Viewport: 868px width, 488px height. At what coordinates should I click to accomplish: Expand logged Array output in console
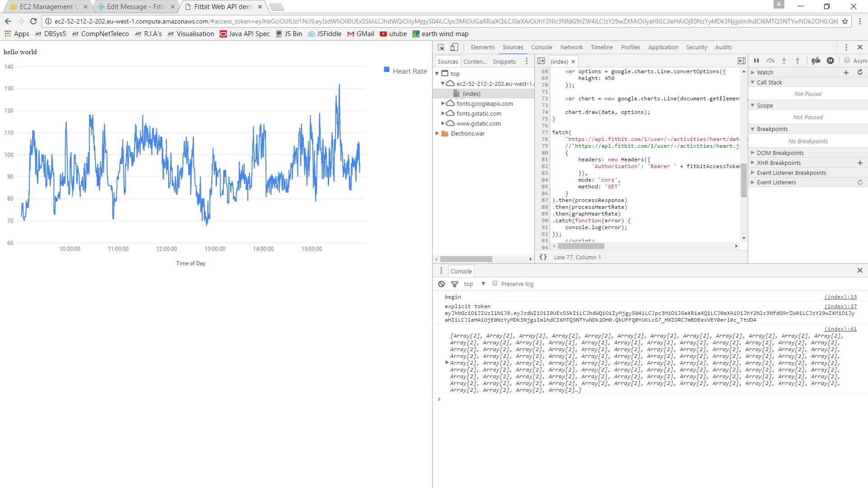click(447, 362)
